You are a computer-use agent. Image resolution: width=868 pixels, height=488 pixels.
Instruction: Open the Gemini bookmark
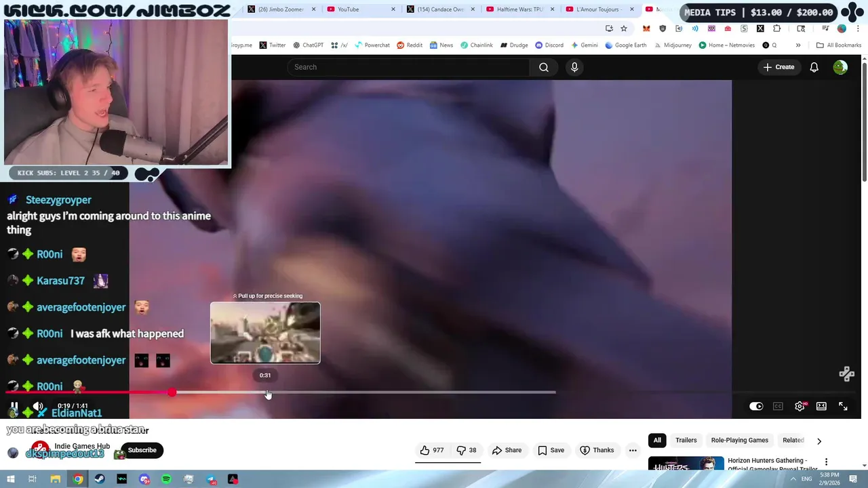pos(585,45)
